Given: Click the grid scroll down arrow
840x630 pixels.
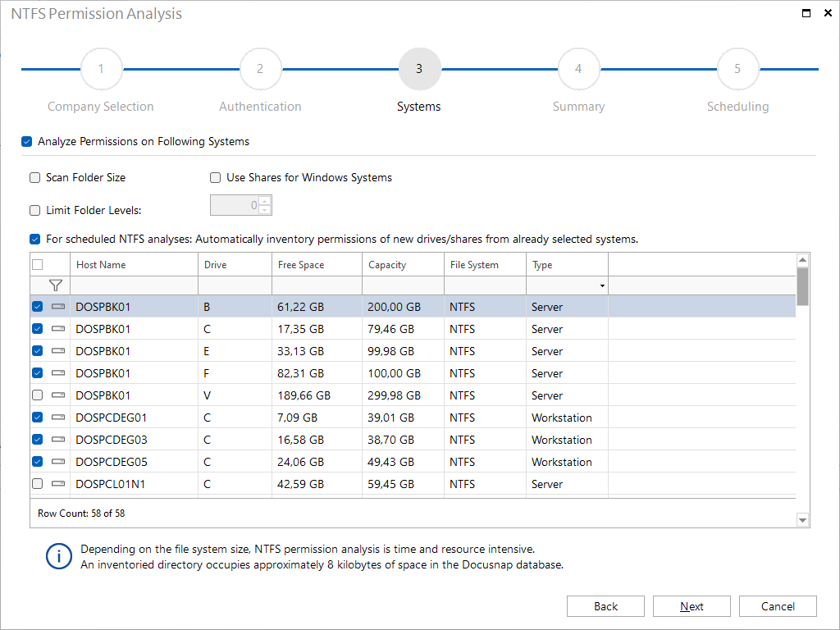Looking at the screenshot, I should pos(802,519).
